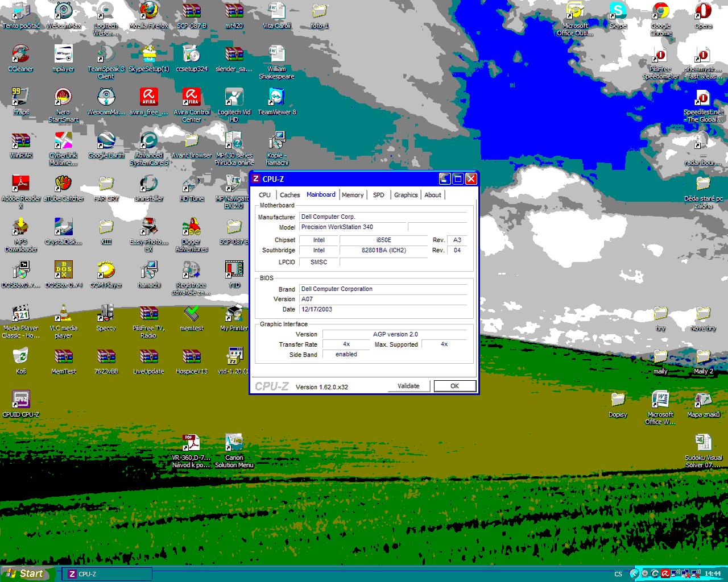Screen dimensions: 728x582
Task: Select the Digger Adventures icon
Action: coord(192,235)
